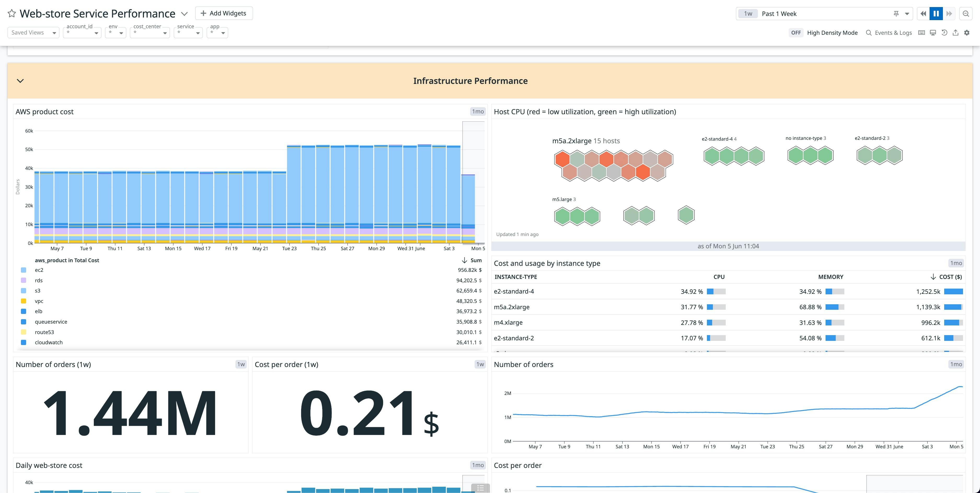Toggle High Density Mode on
Screen dimensions: 980x493
(x=796, y=33)
